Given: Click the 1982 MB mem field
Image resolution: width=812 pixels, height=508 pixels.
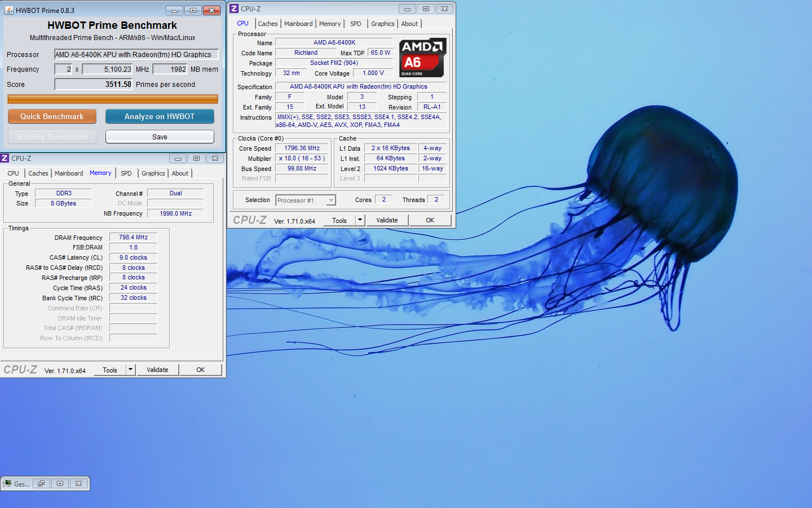Looking at the screenshot, I should click(170, 69).
